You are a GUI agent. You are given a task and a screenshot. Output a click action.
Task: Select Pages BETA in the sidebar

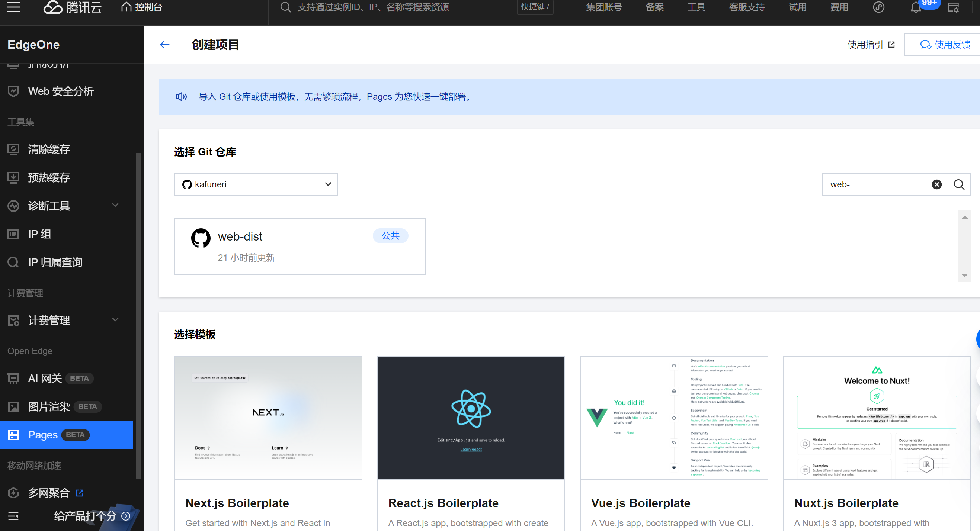coord(67,435)
